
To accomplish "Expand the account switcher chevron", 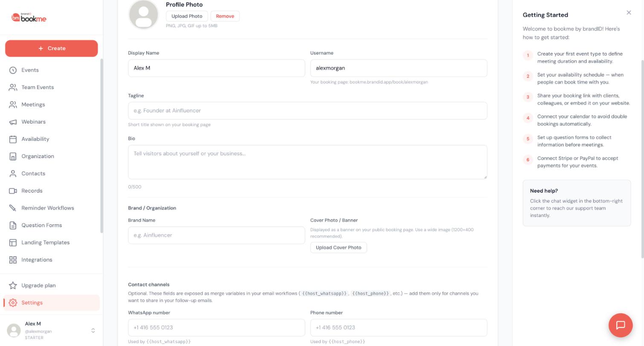I will click(x=93, y=331).
